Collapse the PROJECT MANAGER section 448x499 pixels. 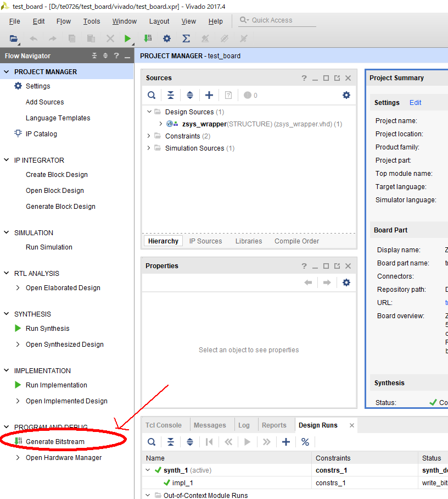(7, 71)
